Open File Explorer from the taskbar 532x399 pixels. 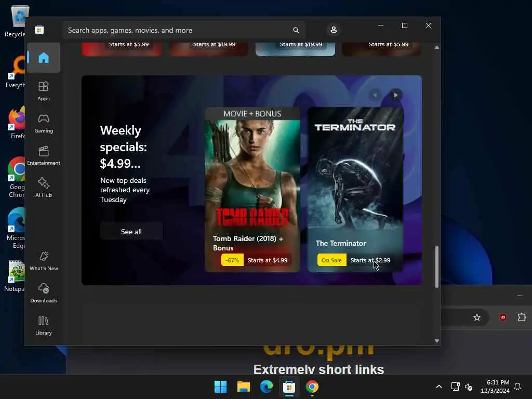pyautogui.click(x=244, y=387)
